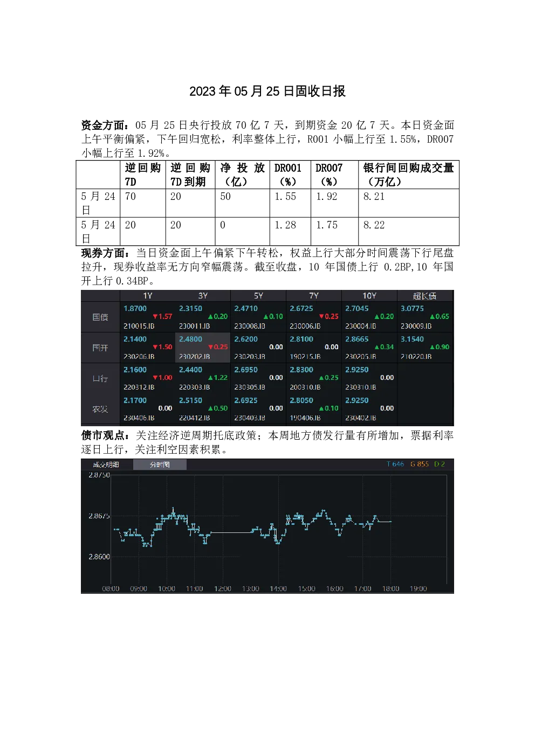535x756 pixels.
Task: Select the 2.8600 y-axis label
Action: (99, 557)
